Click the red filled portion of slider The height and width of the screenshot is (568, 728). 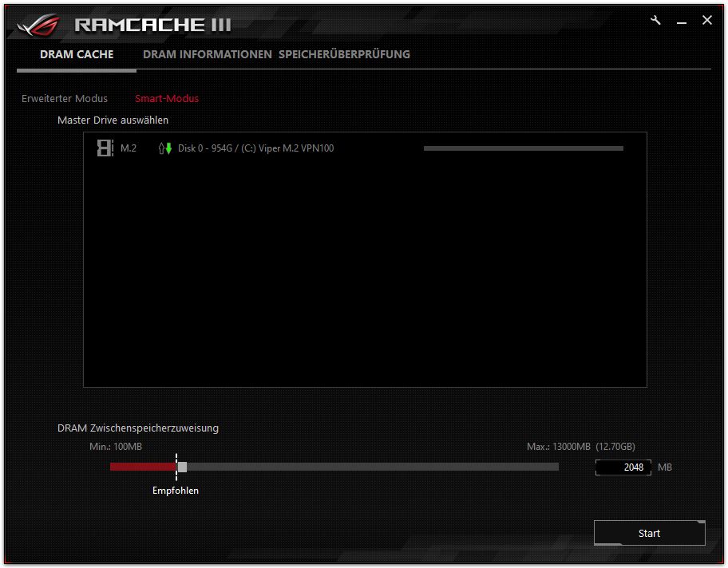[143, 467]
